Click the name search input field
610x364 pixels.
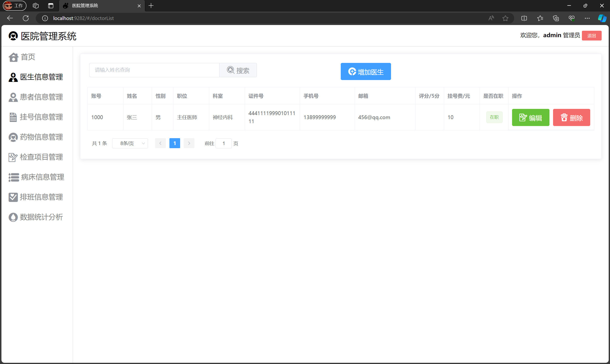coord(154,70)
